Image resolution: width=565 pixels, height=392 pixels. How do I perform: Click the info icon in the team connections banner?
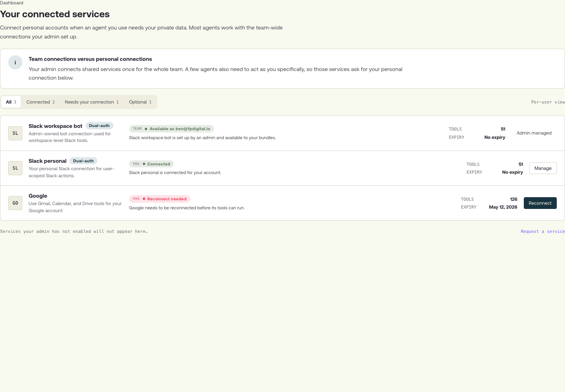tap(15, 62)
